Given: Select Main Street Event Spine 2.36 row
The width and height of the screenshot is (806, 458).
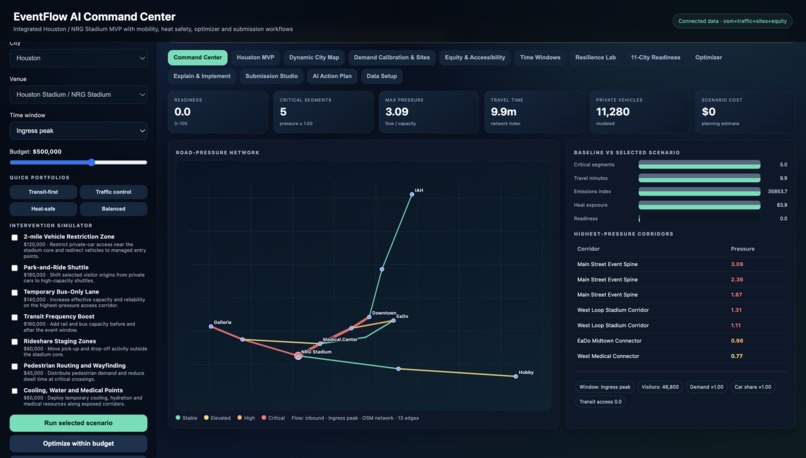Looking at the screenshot, I should coord(680,280).
